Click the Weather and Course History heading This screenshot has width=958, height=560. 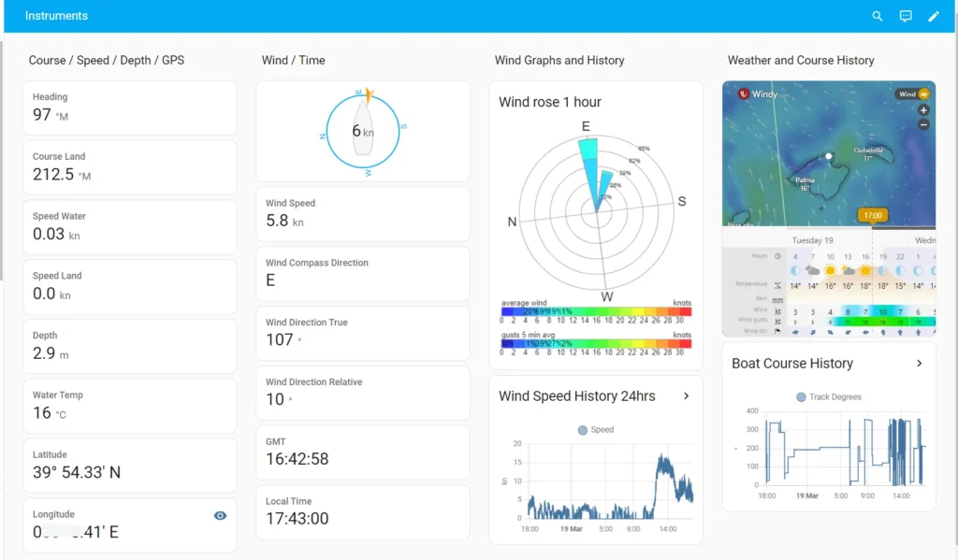point(801,61)
